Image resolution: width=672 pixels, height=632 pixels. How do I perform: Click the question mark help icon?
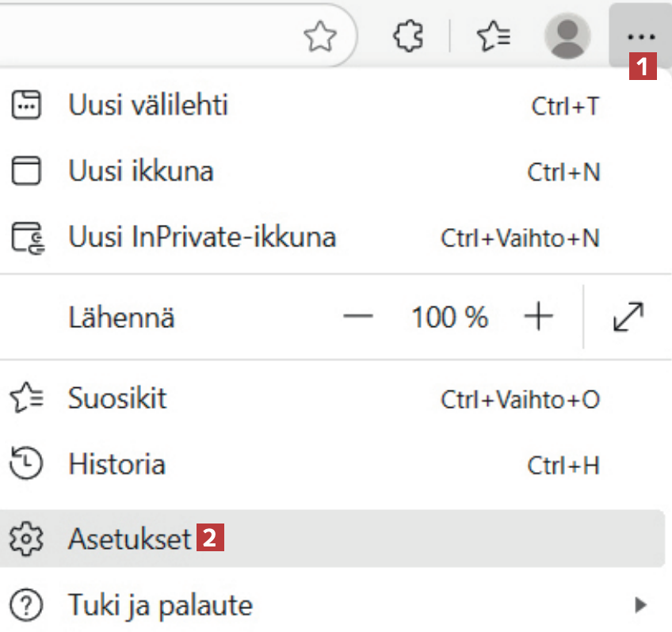25,606
